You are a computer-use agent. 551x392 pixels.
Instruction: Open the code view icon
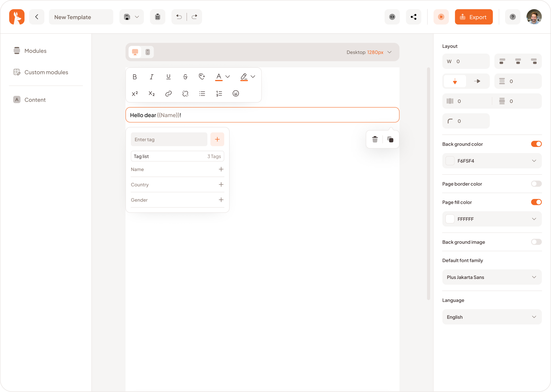point(392,17)
